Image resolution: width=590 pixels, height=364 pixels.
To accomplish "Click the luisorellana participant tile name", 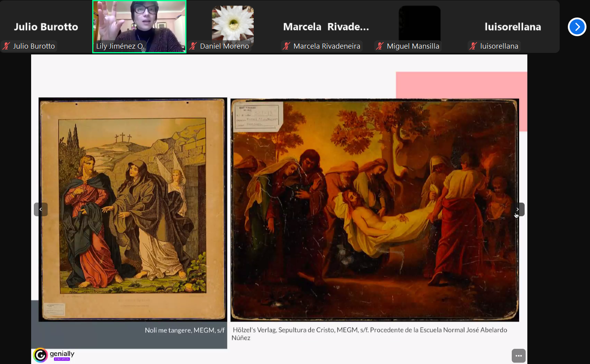I will coord(513,27).
